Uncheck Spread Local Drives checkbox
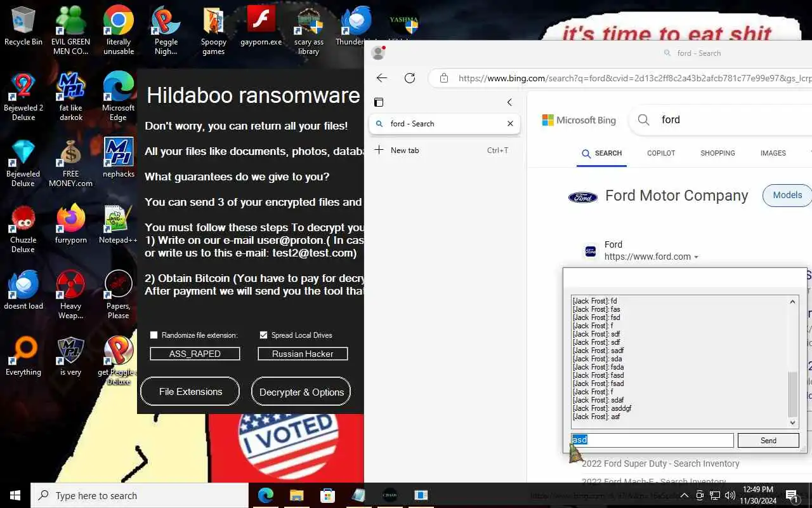812x508 pixels. [263, 335]
